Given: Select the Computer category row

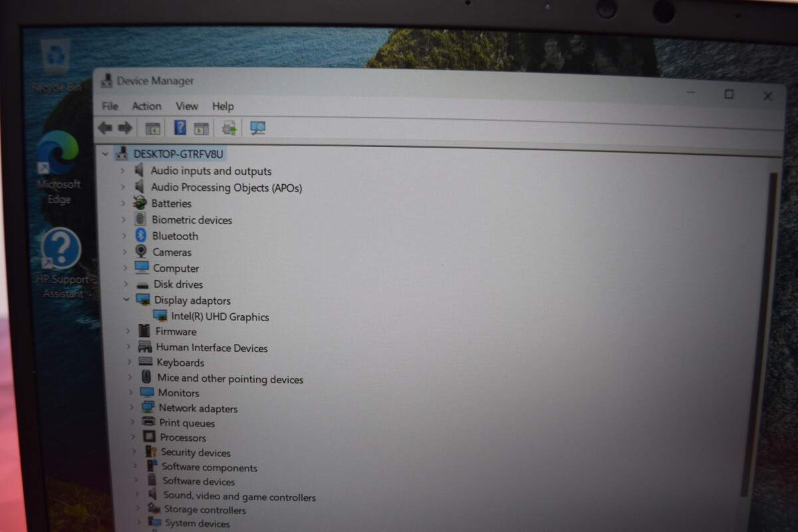Looking at the screenshot, I should coord(176,268).
